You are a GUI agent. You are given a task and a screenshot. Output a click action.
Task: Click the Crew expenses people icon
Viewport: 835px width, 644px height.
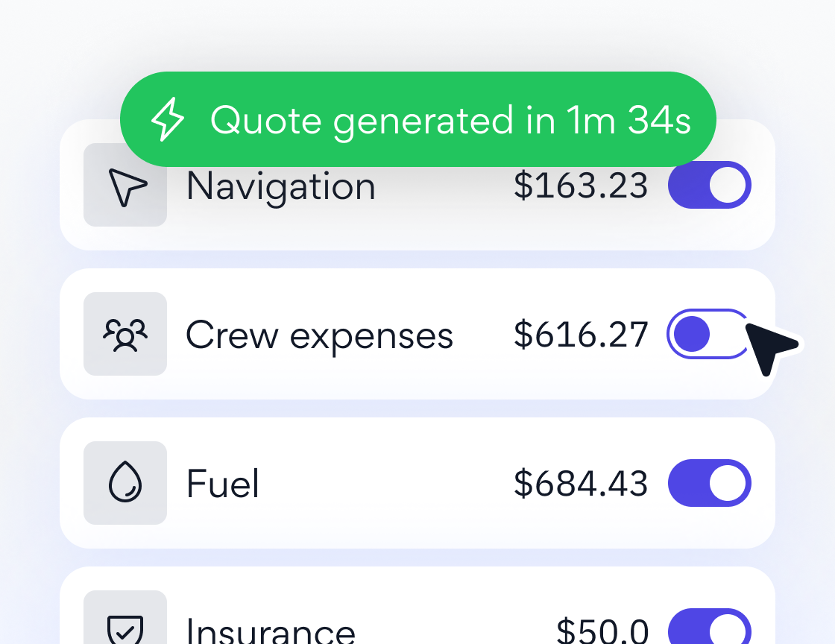tap(125, 334)
